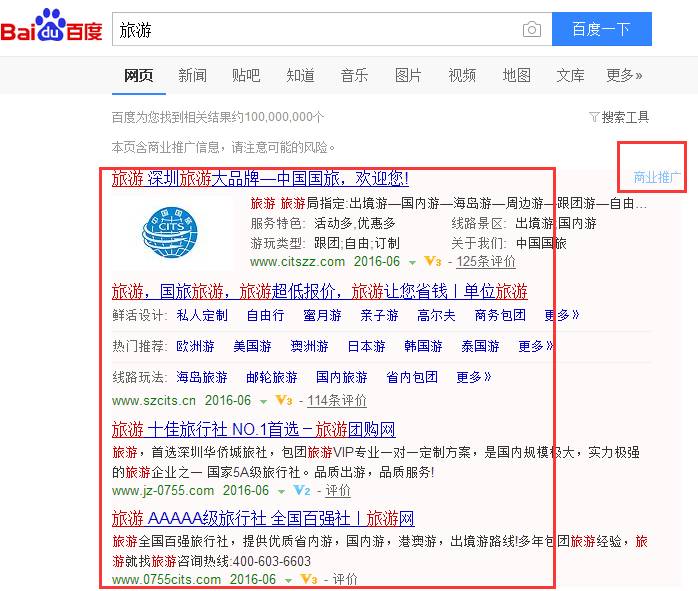This screenshot has width=698, height=591.
Task: Switch to the 音乐 tab
Action: 354,75
